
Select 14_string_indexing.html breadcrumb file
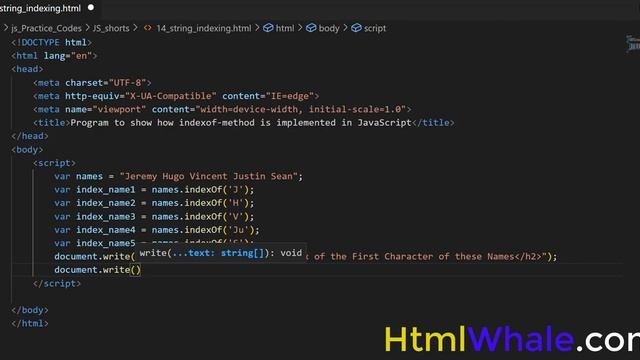[x=204, y=28]
